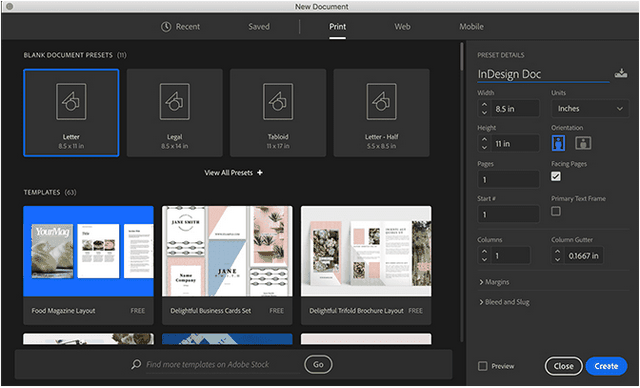
Task: Switch to the Web tab
Action: (x=402, y=27)
